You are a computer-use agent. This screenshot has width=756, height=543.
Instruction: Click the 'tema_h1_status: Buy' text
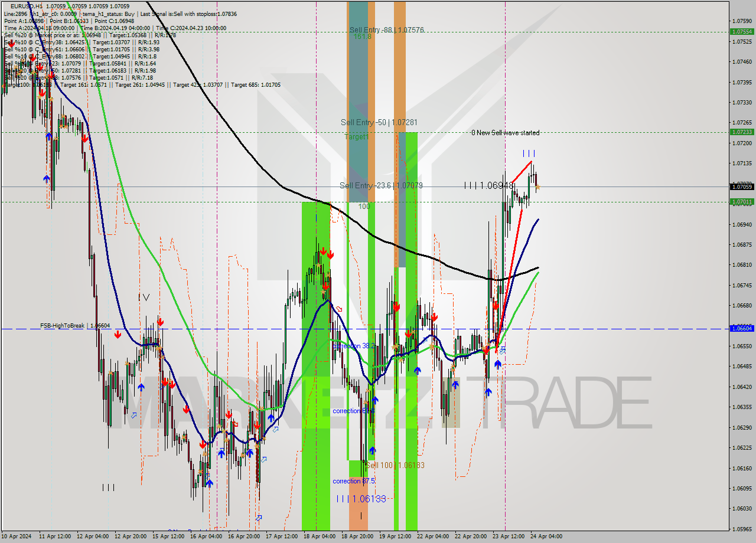point(108,14)
